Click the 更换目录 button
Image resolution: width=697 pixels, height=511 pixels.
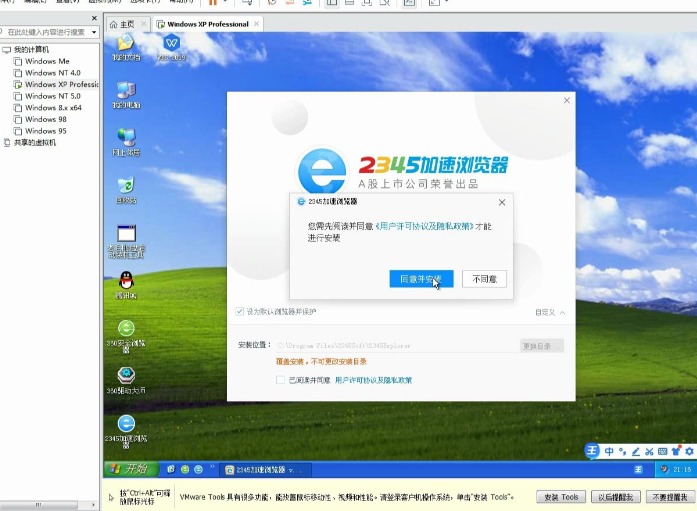point(542,346)
